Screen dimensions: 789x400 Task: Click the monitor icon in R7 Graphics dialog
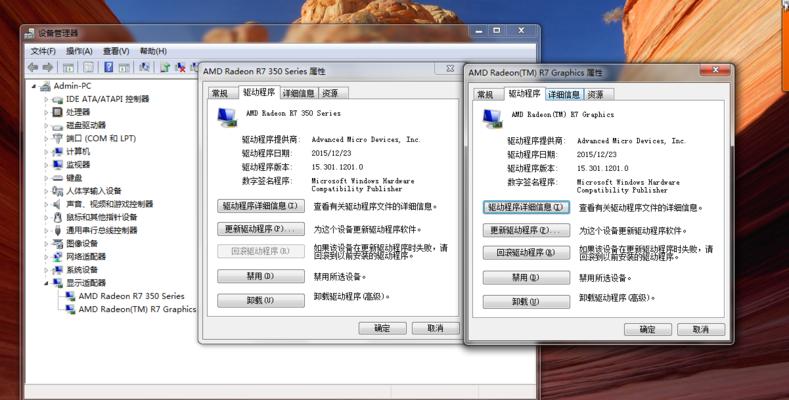click(x=492, y=119)
